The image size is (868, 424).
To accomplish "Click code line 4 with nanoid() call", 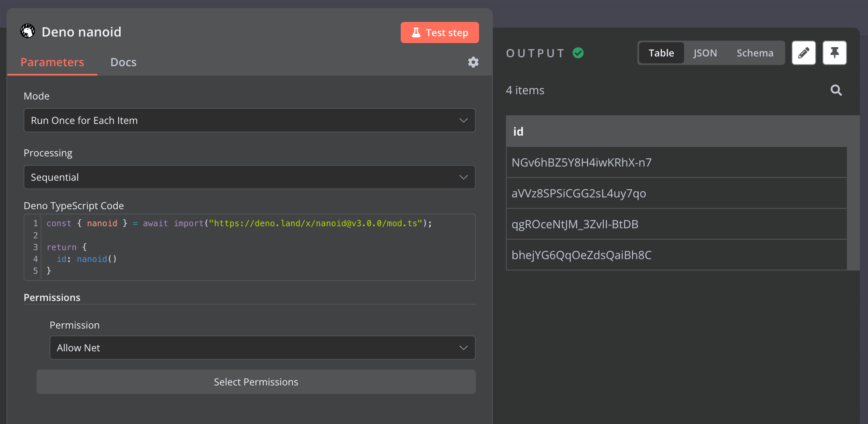I will pyautogui.click(x=87, y=259).
